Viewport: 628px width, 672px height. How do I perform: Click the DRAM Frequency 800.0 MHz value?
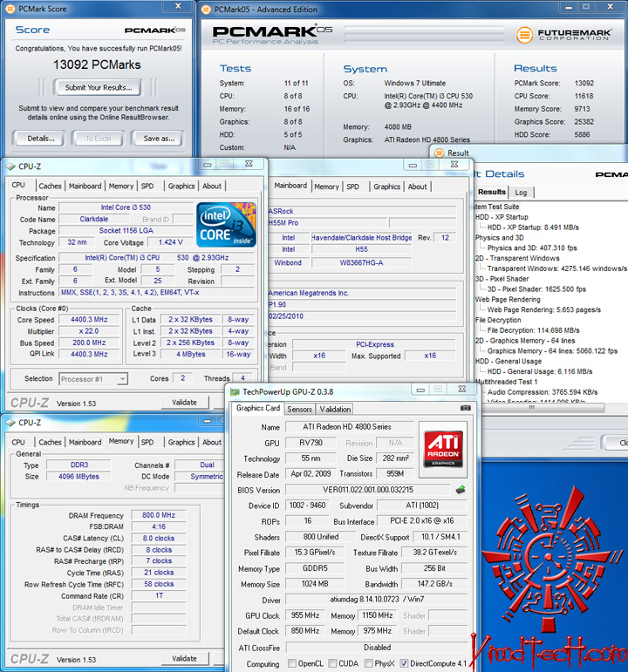(x=159, y=515)
